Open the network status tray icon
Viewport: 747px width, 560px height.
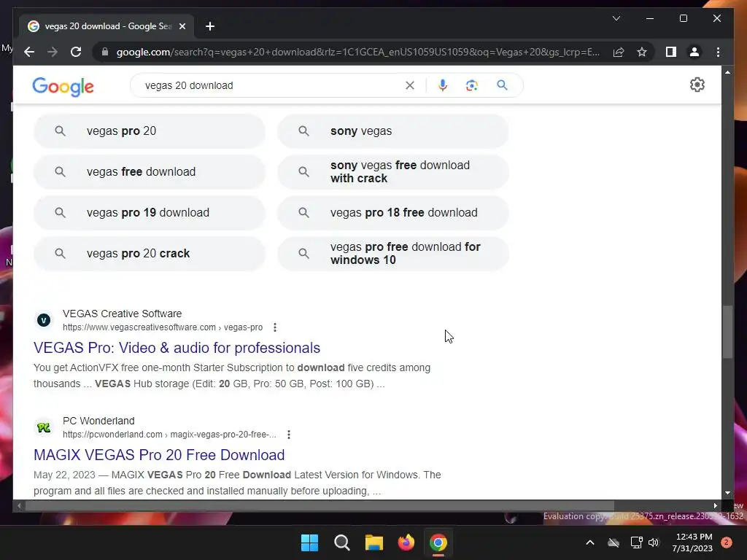tap(636, 542)
